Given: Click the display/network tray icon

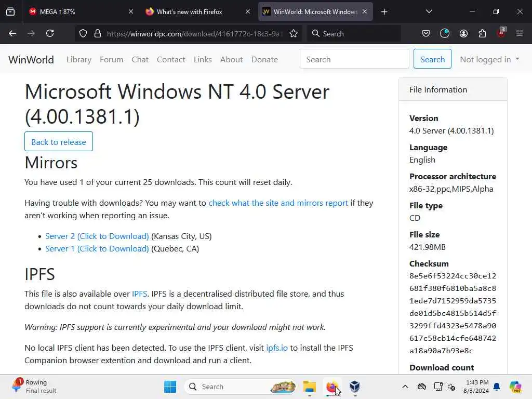Looking at the screenshot, I should 438,387.
